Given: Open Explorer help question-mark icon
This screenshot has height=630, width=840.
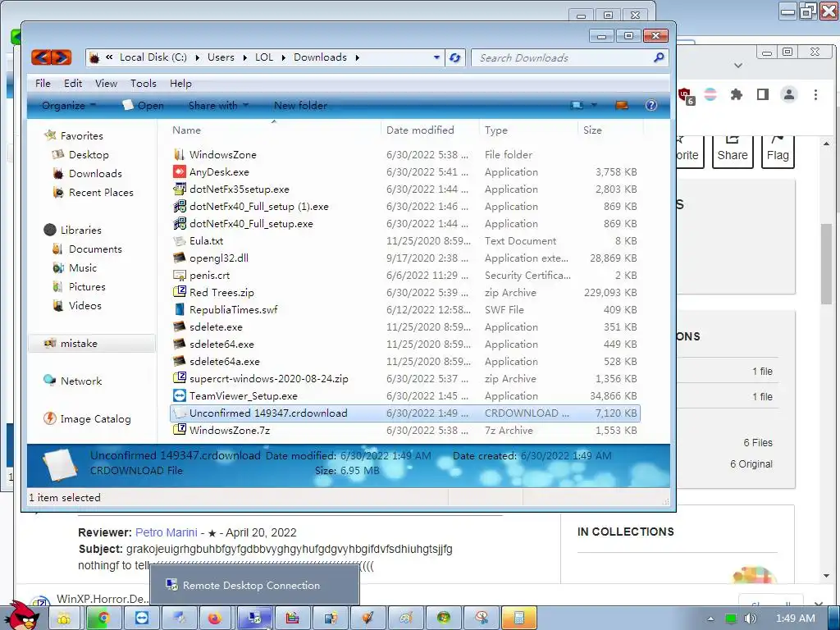Looking at the screenshot, I should 651,106.
